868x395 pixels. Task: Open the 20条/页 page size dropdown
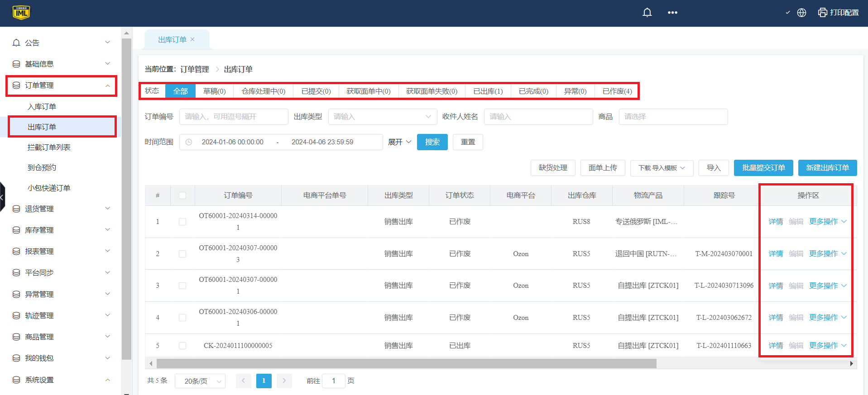[x=200, y=381]
